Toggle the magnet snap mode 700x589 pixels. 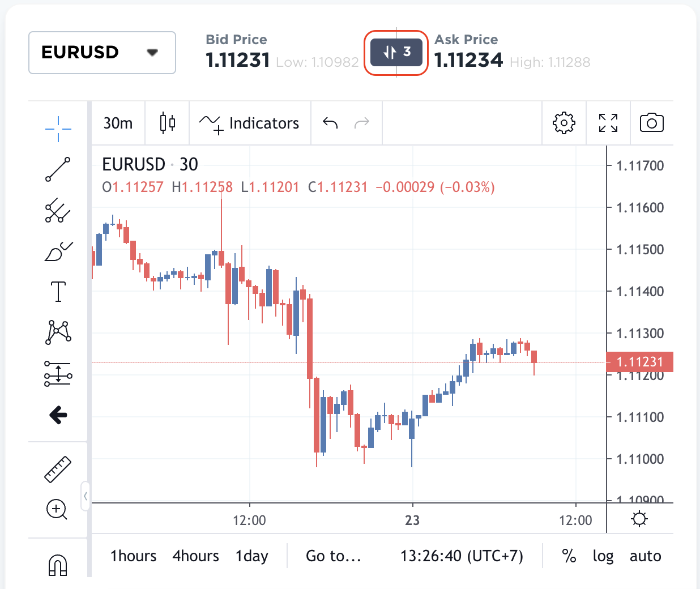pyautogui.click(x=58, y=565)
